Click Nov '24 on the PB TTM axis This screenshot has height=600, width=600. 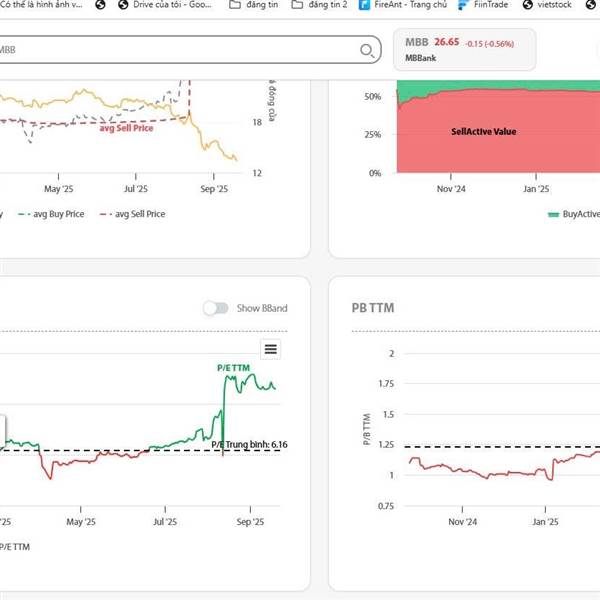point(463,522)
